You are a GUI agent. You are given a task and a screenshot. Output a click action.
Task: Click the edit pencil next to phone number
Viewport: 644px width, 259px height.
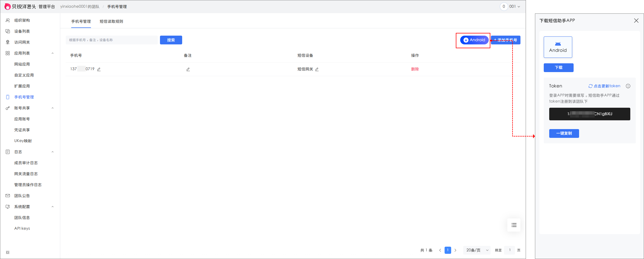pyautogui.click(x=99, y=69)
